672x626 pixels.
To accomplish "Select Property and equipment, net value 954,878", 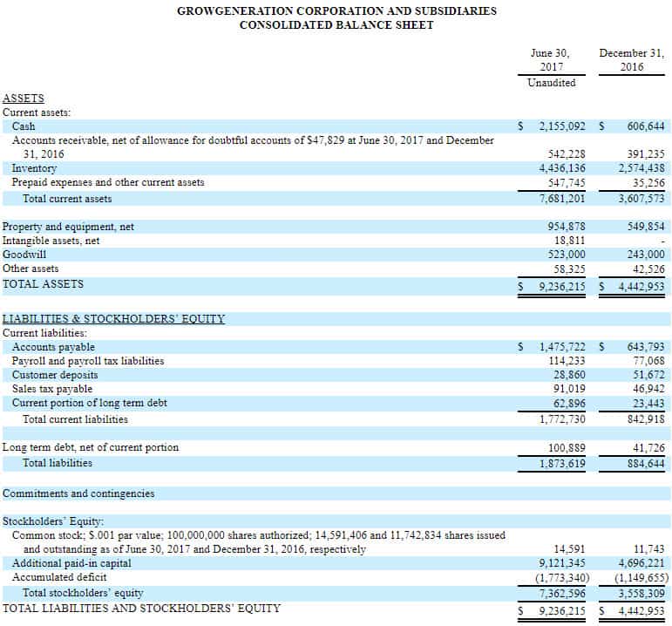I will 567,227.
